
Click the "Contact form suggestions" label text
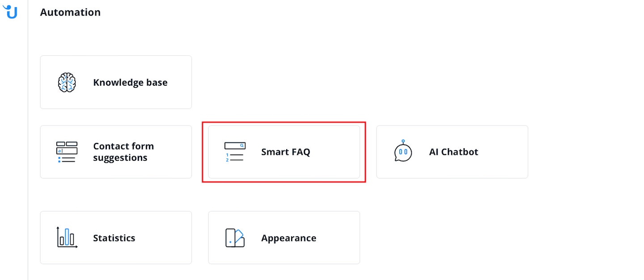[x=123, y=152]
